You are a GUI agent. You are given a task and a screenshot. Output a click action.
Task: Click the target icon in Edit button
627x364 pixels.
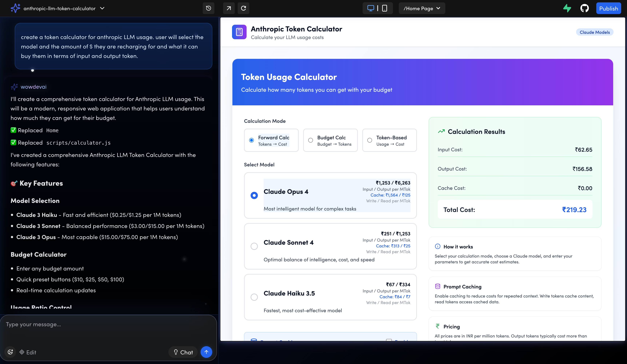point(22,352)
